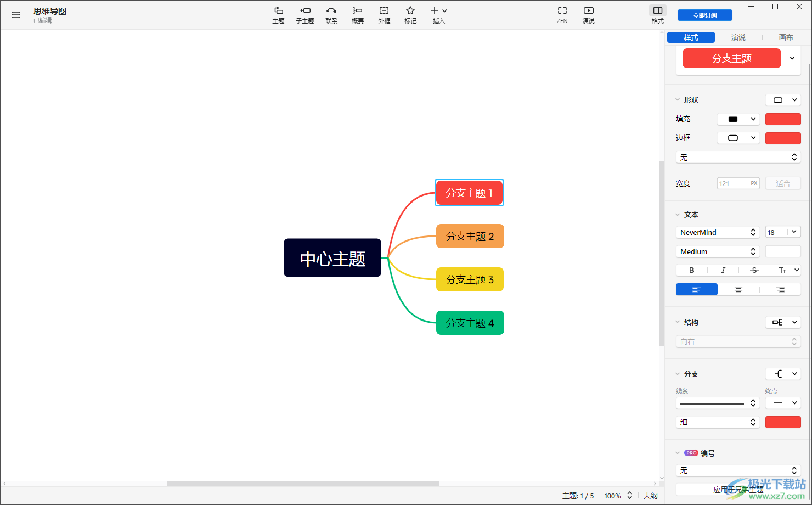Select the 分支主题 4 node
Screen dimensions: 812x505
coord(470,323)
